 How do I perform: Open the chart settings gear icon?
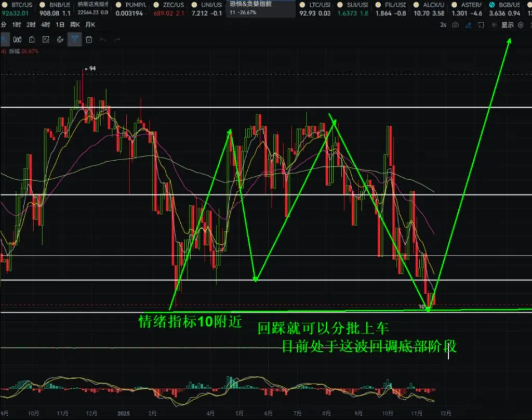[x=521, y=25]
